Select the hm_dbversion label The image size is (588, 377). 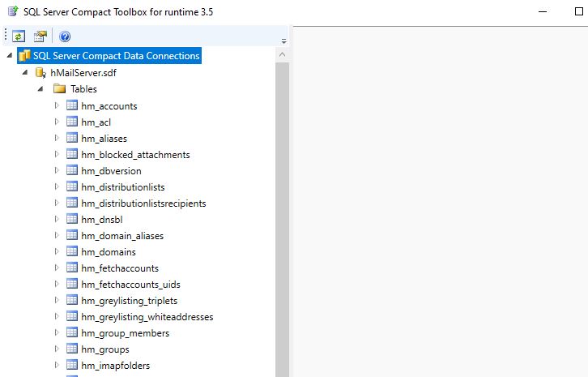click(112, 171)
